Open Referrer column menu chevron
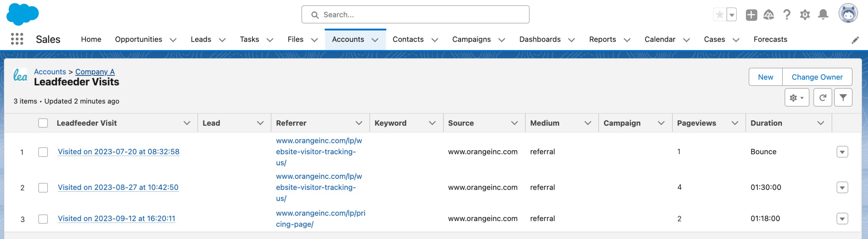This screenshot has height=239, width=868. [x=359, y=123]
